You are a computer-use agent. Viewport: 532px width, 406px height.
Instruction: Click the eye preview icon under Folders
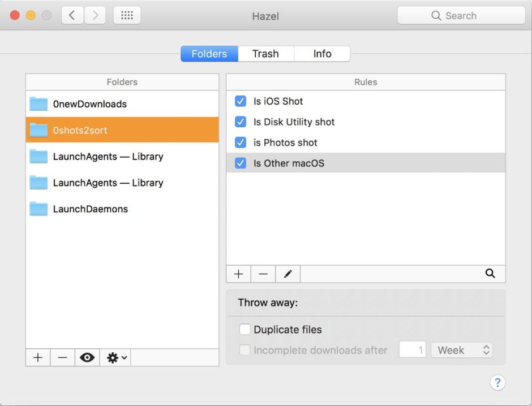pos(87,357)
